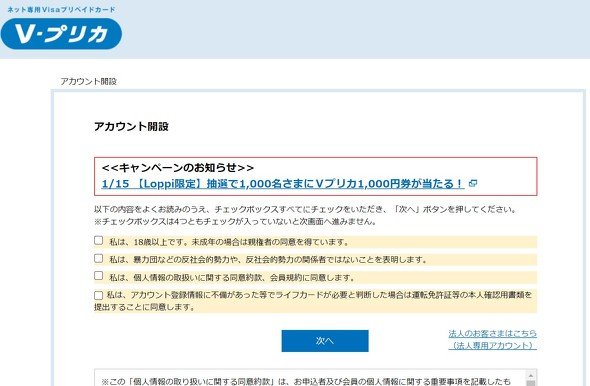
Task: Select the アカウント開設 breadcrumb above the panel
Action: coord(89,81)
